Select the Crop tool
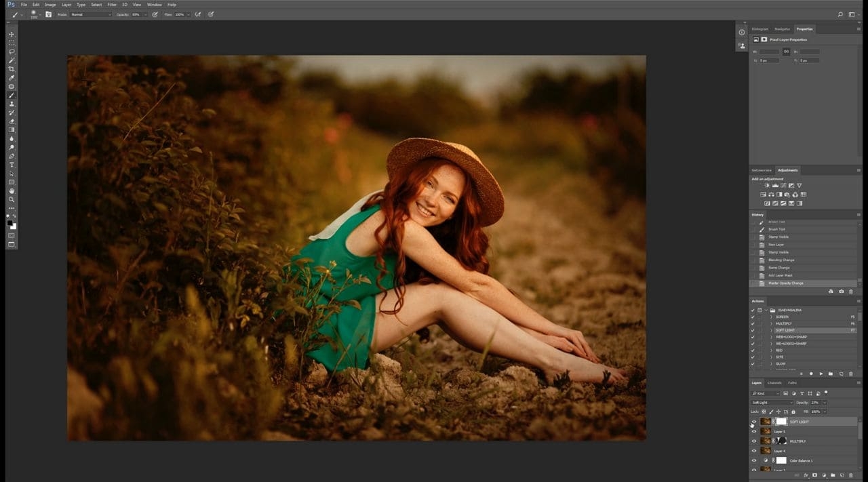This screenshot has width=868, height=482. [x=12, y=68]
